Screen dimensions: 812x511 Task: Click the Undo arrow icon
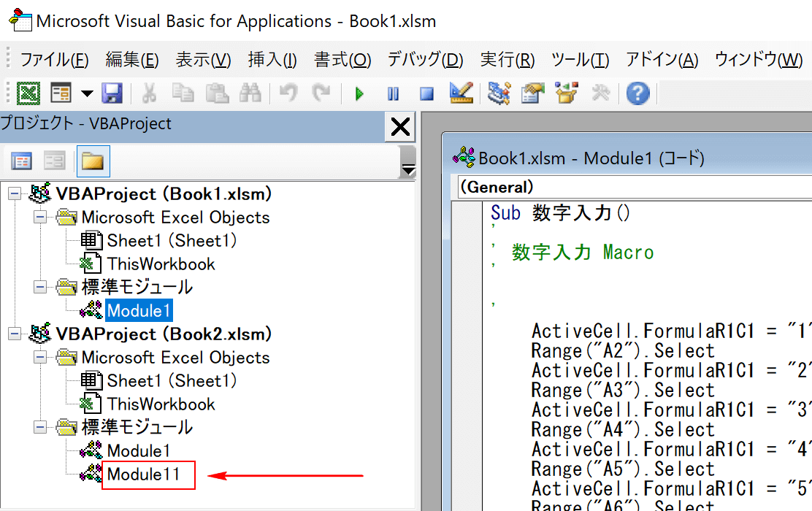point(288,93)
